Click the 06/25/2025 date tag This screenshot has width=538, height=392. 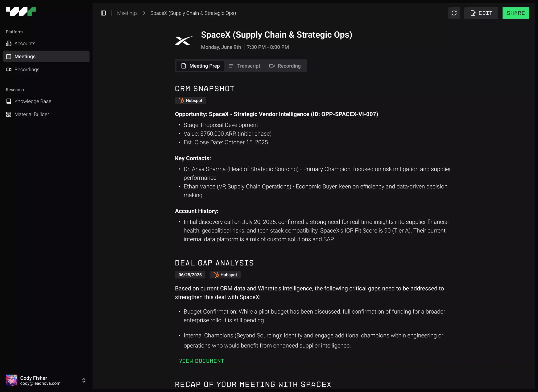(x=190, y=275)
